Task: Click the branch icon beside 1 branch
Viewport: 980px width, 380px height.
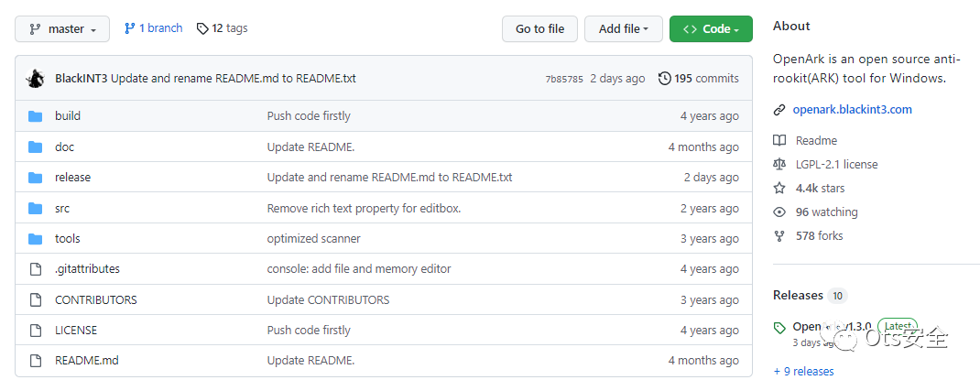Action: (130, 28)
